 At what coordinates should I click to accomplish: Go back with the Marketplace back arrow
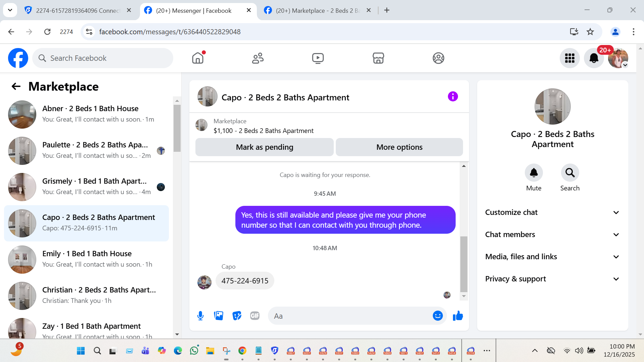click(x=16, y=87)
